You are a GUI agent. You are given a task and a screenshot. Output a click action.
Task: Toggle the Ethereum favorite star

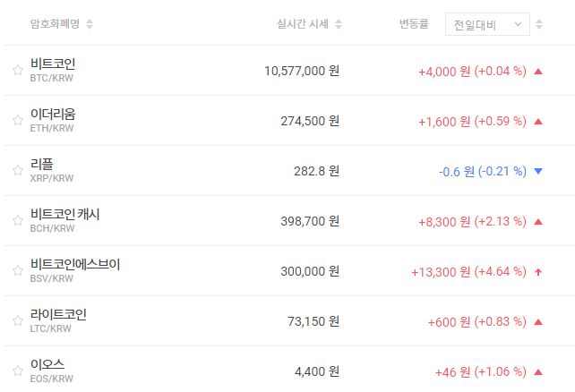(17, 121)
